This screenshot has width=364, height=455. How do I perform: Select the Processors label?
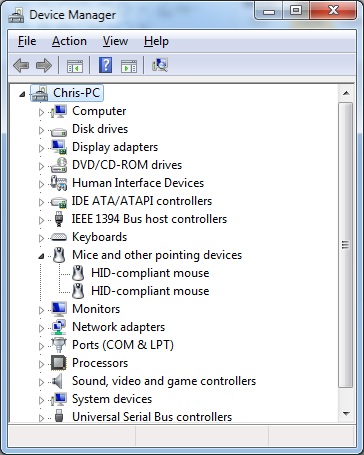pos(100,363)
